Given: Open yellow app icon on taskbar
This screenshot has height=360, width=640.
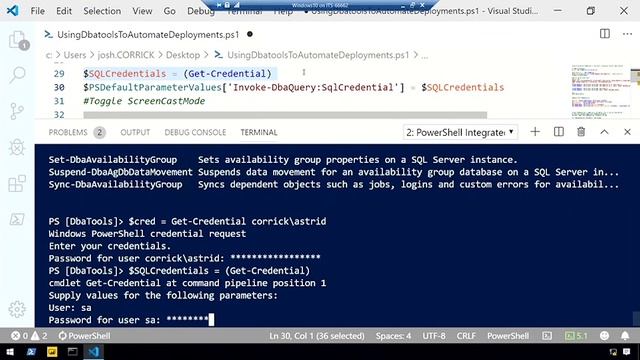Looking at the screenshot, I should 52,351.
